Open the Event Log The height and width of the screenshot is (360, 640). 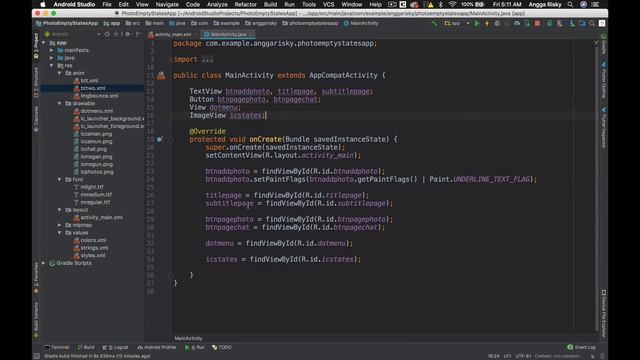pos(582,347)
